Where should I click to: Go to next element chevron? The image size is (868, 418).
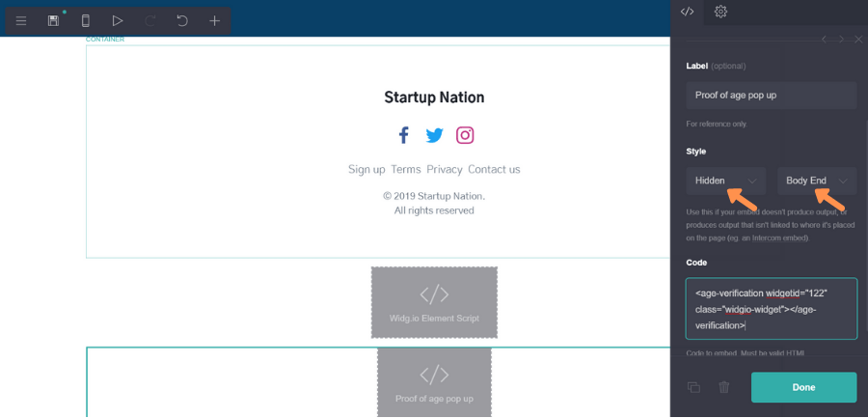tap(841, 40)
